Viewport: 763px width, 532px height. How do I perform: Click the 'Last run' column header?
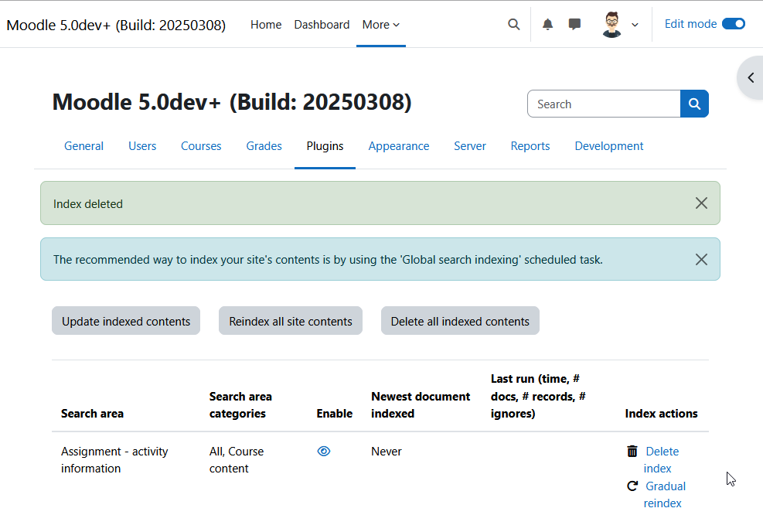click(538, 396)
